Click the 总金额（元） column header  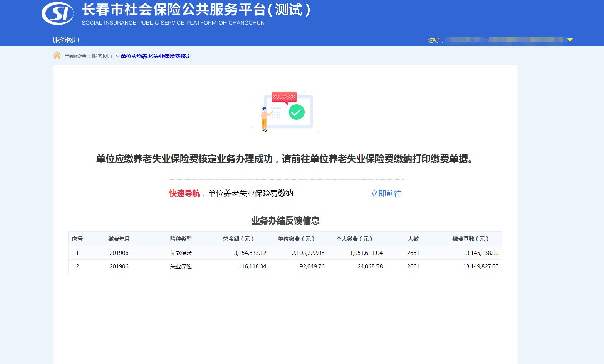click(x=238, y=239)
